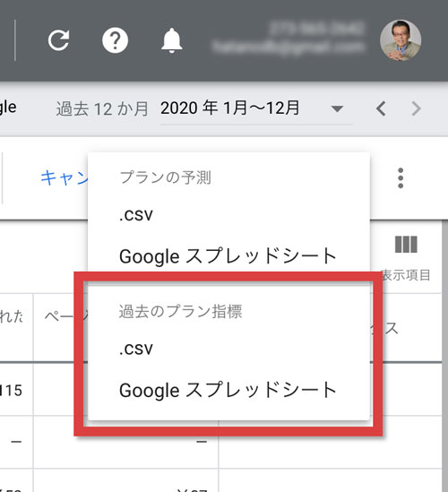The width and height of the screenshot is (448, 492).
Task: Click the user profile avatar
Action: click(401, 40)
